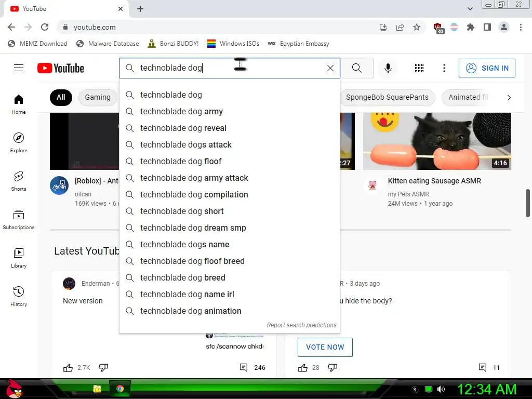532x399 pixels.
Task: Open Library in the sidebar
Action: [19, 258]
